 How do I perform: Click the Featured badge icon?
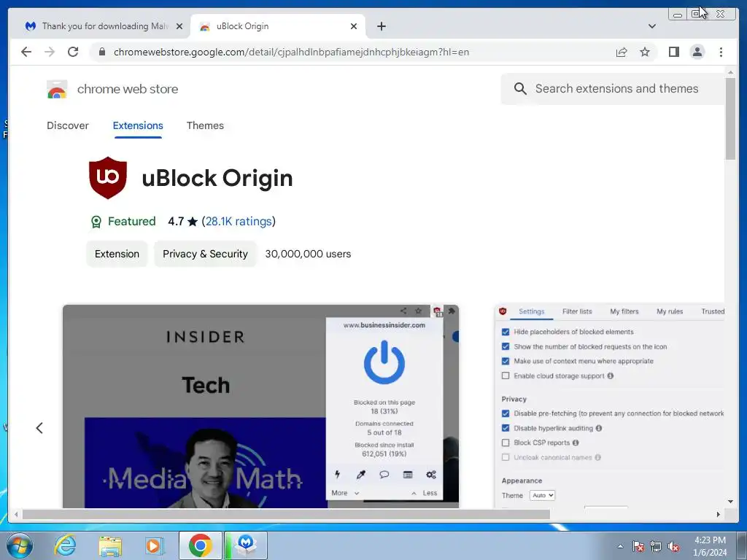pos(96,222)
